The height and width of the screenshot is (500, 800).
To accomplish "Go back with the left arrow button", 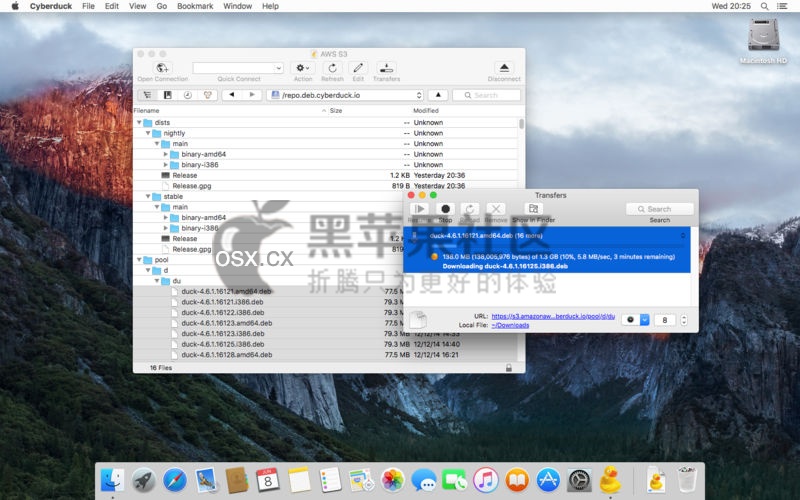I will pos(232,95).
